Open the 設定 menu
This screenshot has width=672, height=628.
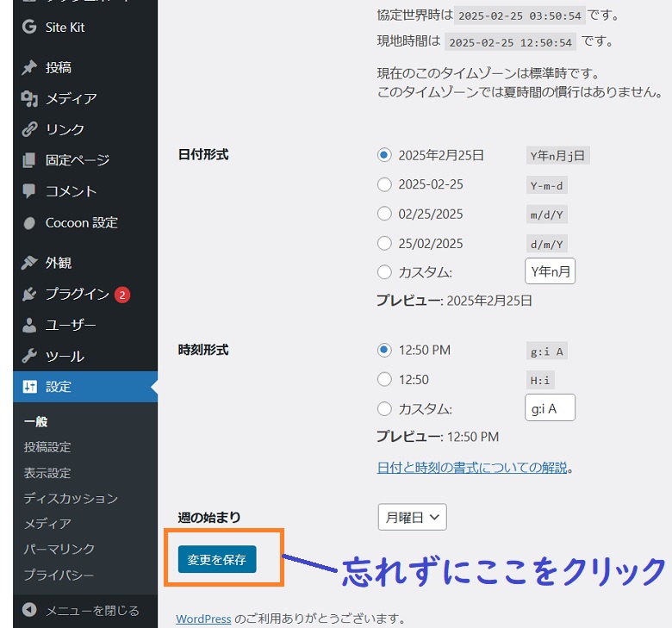point(85,387)
